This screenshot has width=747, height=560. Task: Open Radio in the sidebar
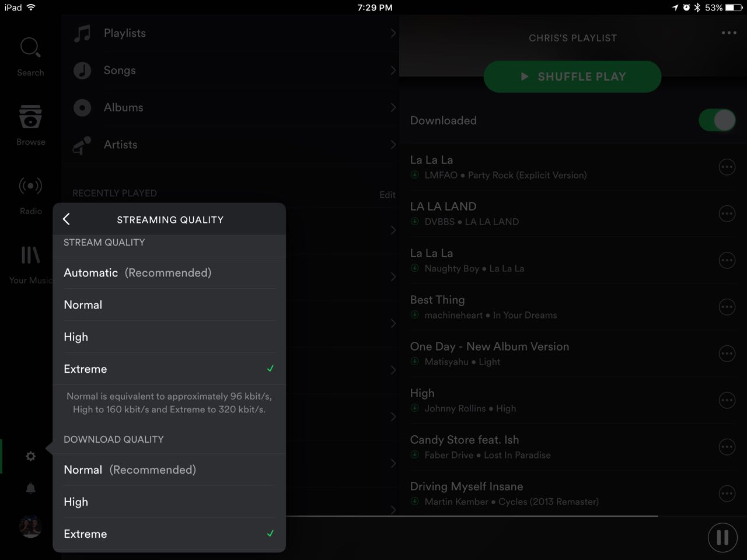(30, 195)
